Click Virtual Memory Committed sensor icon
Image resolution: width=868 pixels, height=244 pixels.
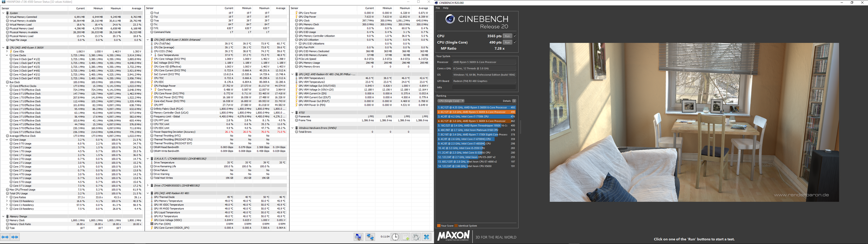click(7, 17)
